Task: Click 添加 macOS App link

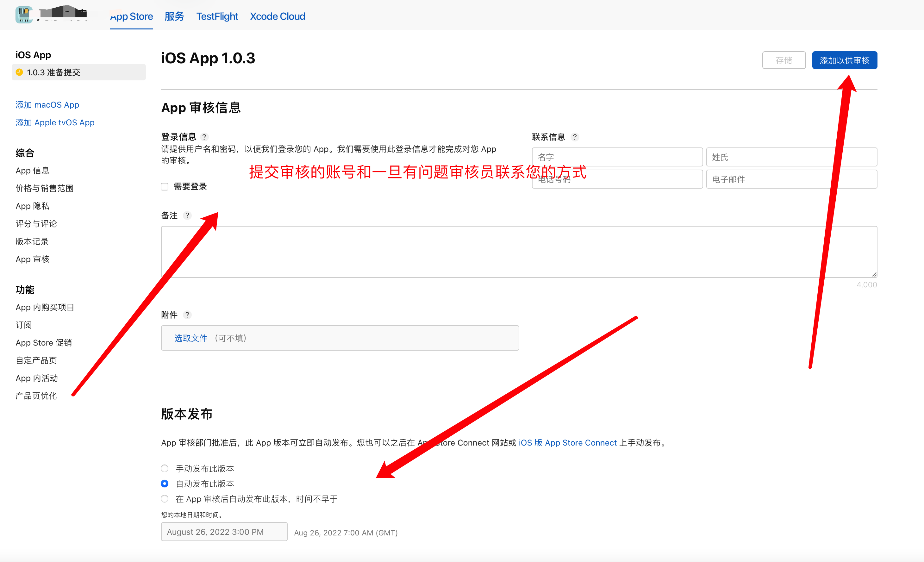Action: (x=47, y=105)
